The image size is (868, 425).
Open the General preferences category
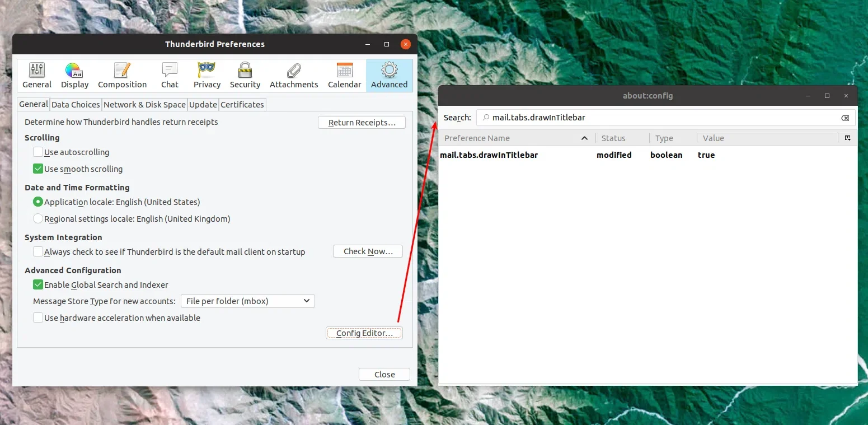[37, 76]
